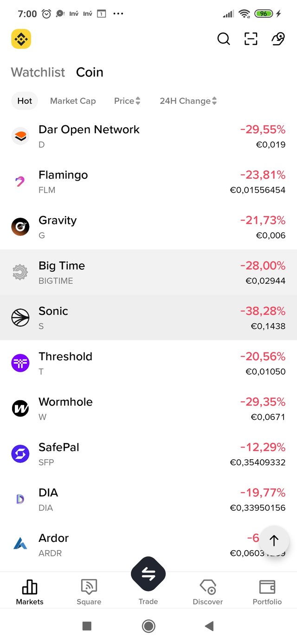Image resolution: width=297 pixels, height=644 pixels.
Task: Select the Market Cap filter
Action: pyautogui.click(x=73, y=101)
